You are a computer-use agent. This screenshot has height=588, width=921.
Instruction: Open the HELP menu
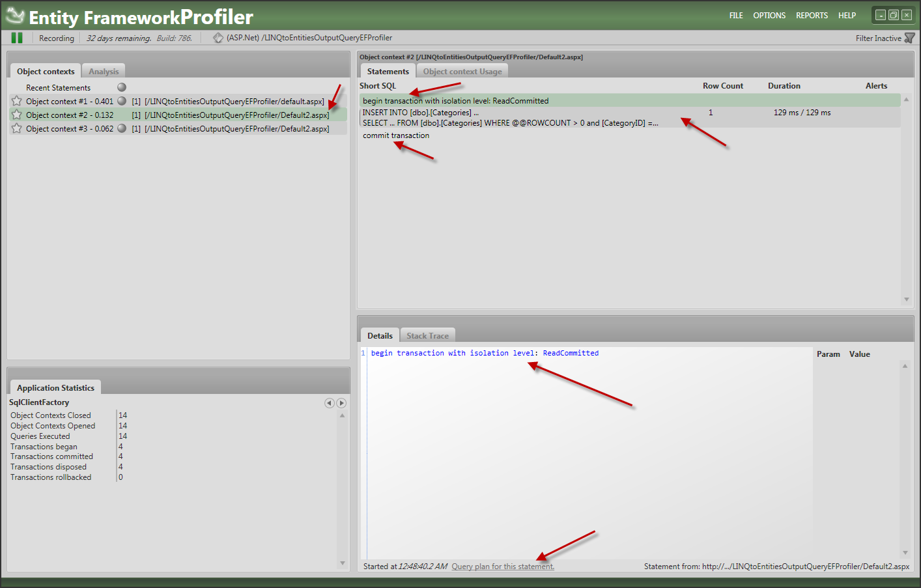tap(847, 16)
